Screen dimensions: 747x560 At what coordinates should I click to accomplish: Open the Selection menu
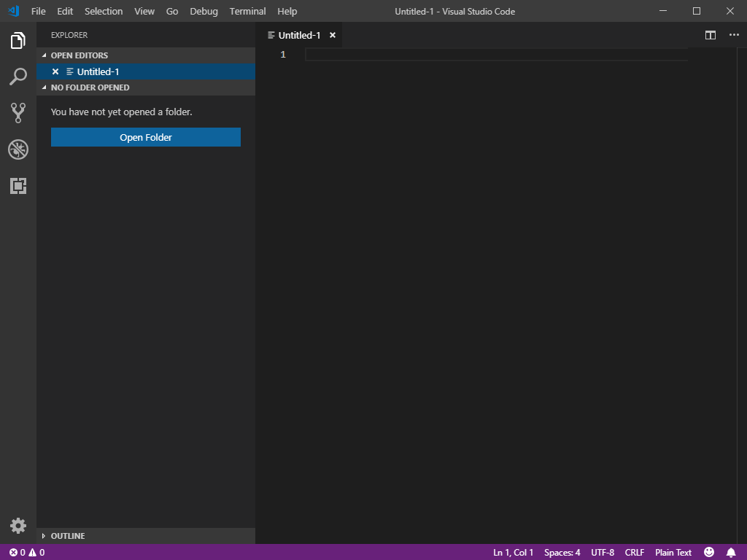click(x=104, y=12)
